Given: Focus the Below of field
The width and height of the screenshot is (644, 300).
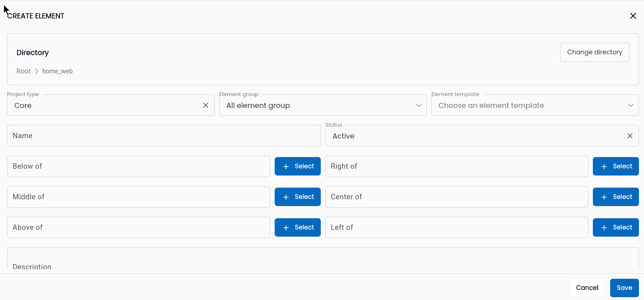Looking at the screenshot, I should click(x=138, y=166).
